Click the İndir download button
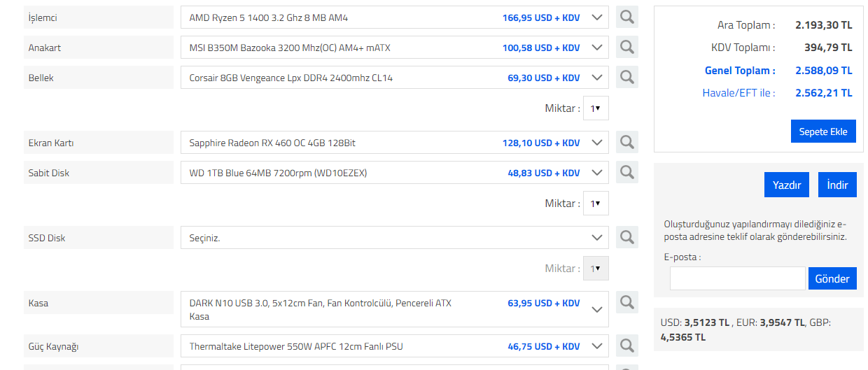The image size is (868, 370). [x=837, y=185]
